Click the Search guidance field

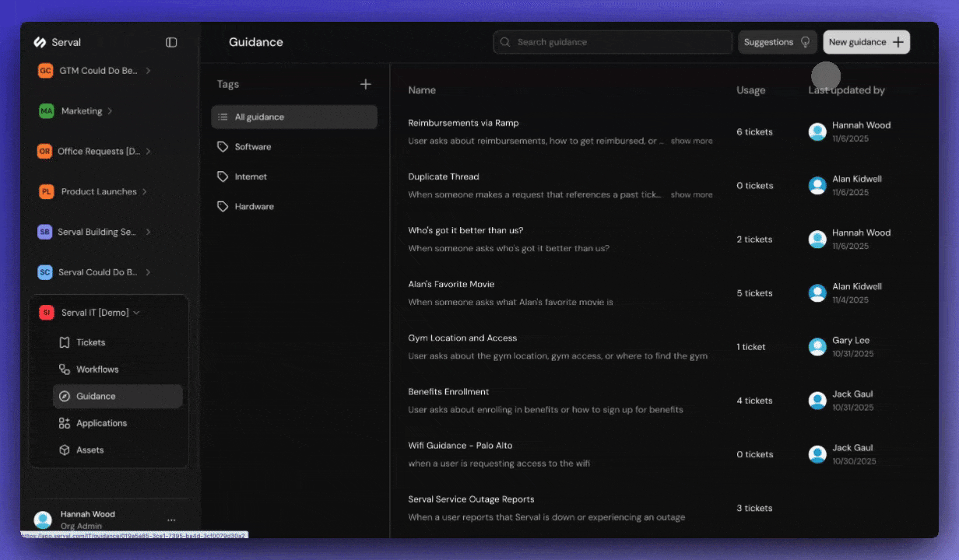point(613,42)
